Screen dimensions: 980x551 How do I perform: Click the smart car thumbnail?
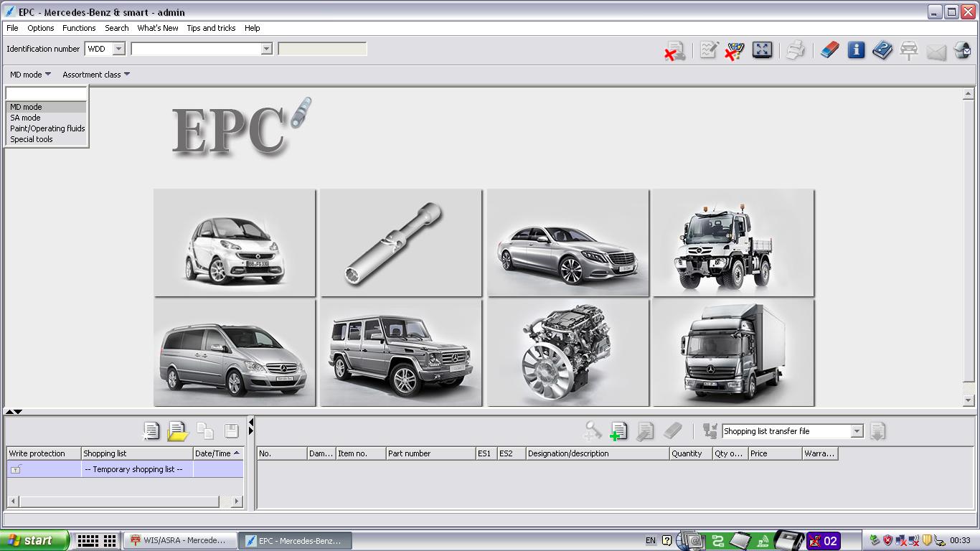tap(235, 242)
